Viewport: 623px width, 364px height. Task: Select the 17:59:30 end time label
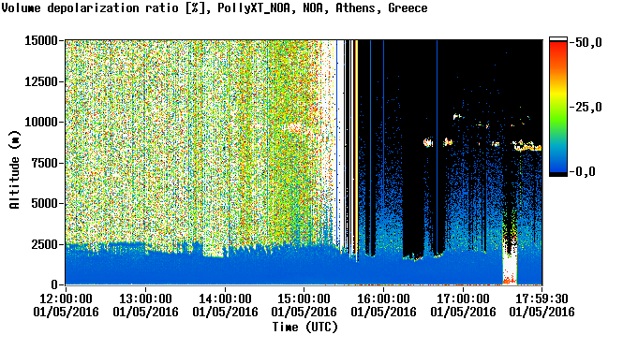(541, 298)
